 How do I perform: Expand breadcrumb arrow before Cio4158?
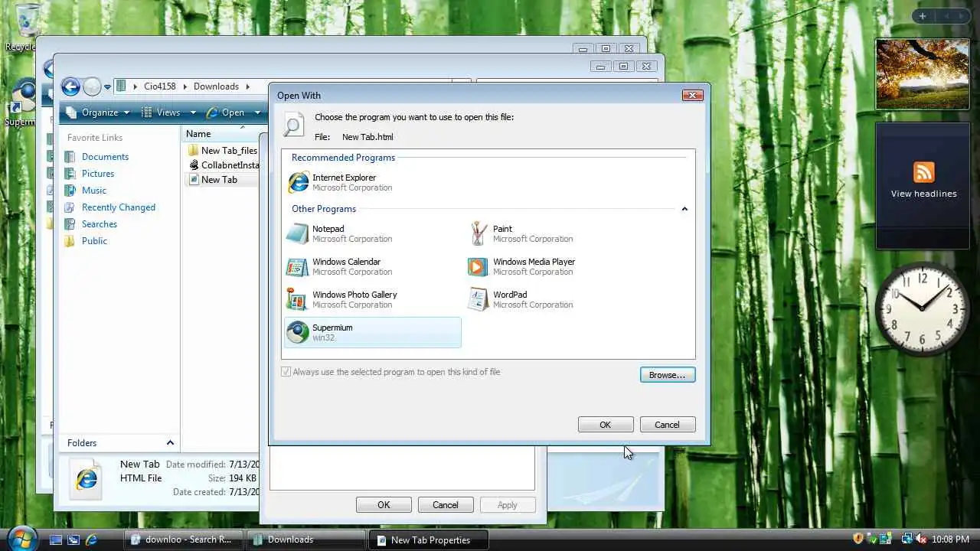pos(135,86)
